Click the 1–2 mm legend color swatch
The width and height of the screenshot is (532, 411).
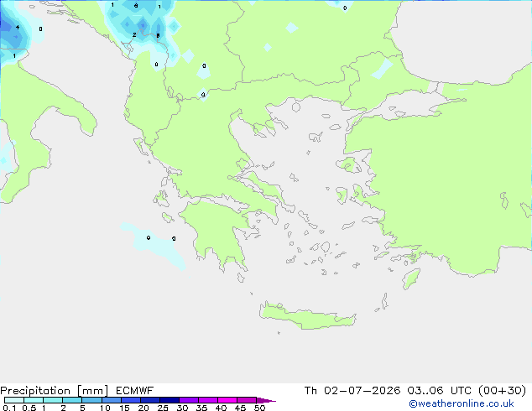coord(53,400)
